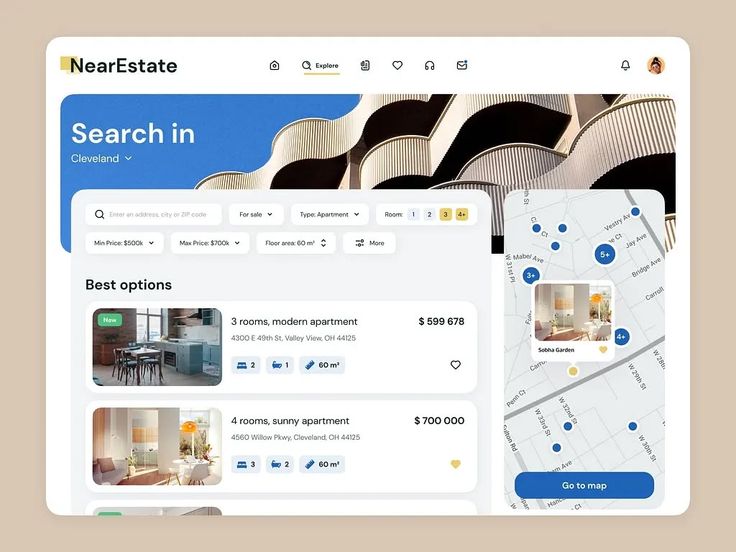Viewport: 736px width, 552px height.
Task: Select the Explore tab
Action: [321, 66]
